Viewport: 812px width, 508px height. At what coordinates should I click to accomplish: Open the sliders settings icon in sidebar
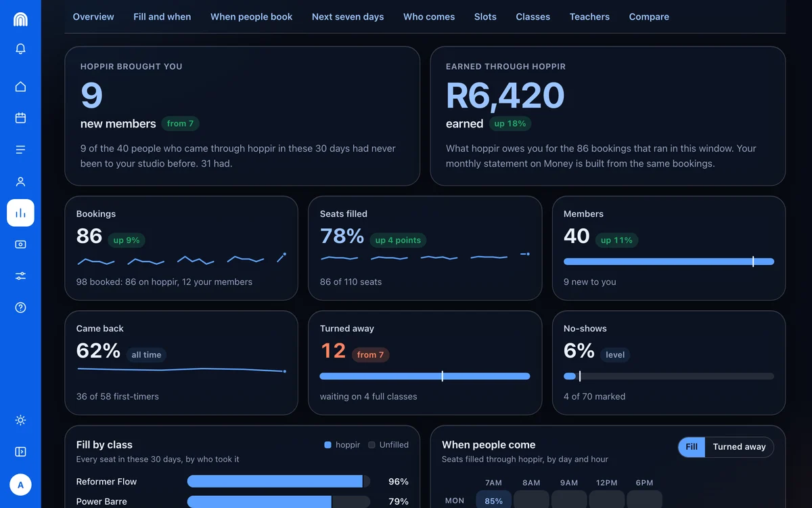(20, 276)
